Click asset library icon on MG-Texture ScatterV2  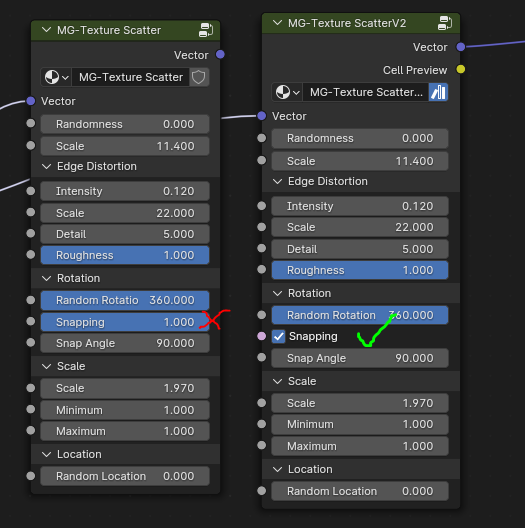click(x=438, y=92)
